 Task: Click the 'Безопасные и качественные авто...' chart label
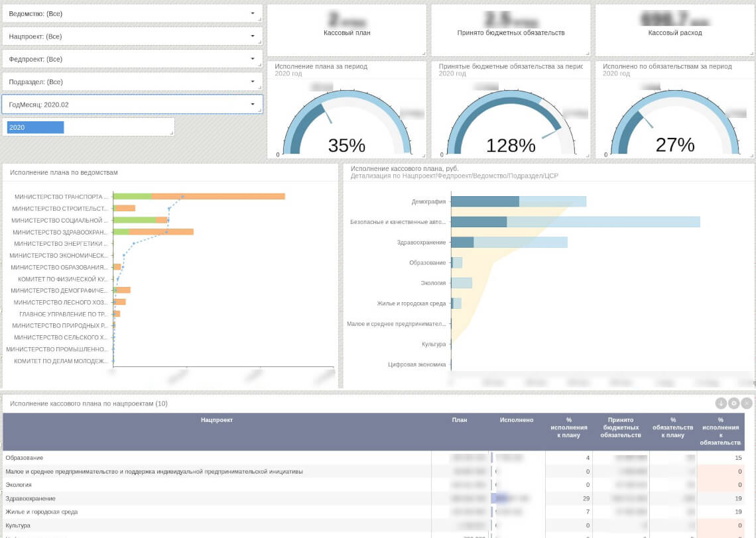pyautogui.click(x=398, y=222)
